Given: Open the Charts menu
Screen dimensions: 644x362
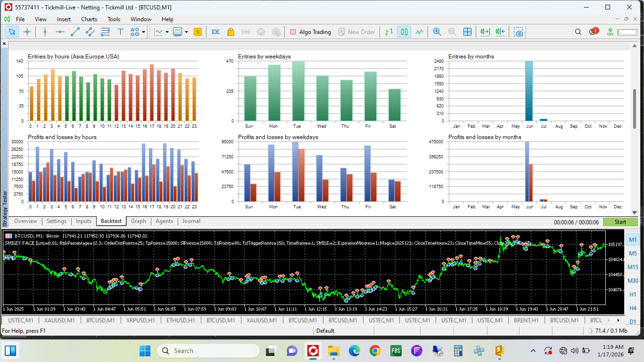Looking at the screenshot, I should coord(89,19).
